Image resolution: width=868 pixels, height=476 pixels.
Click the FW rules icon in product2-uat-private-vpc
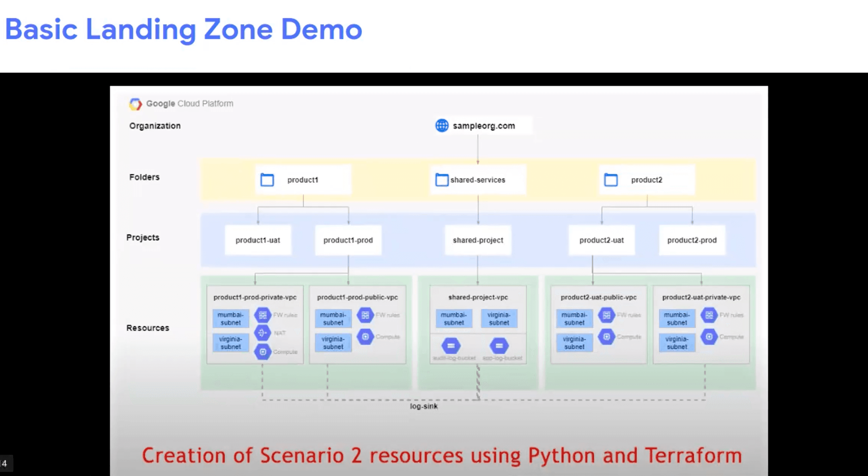[x=709, y=315]
